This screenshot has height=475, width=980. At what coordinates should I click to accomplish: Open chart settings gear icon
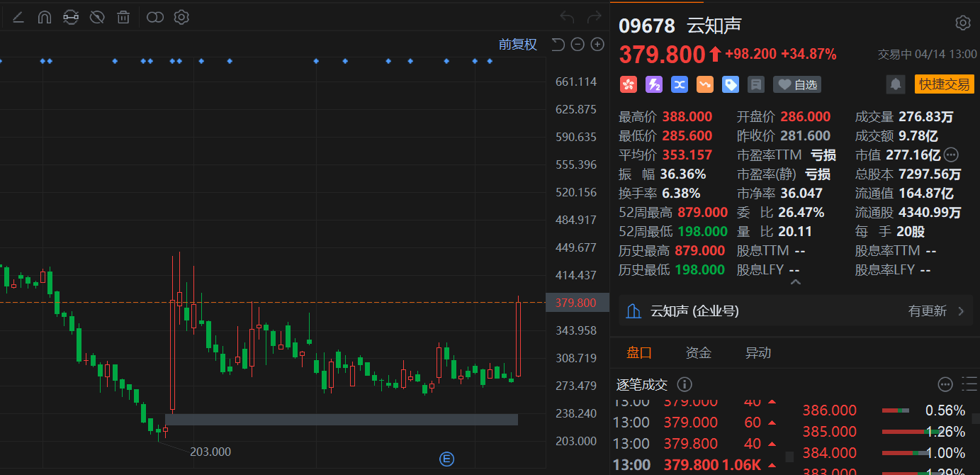pos(181,17)
